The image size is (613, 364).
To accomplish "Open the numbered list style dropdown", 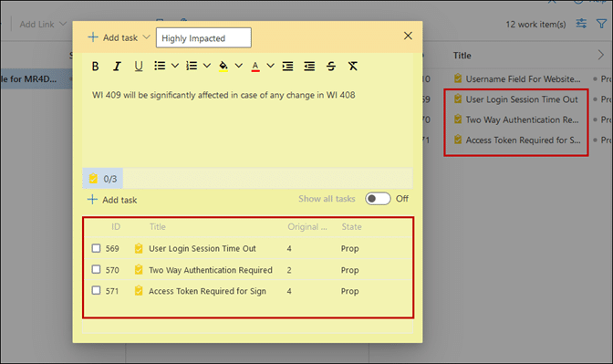I will 207,66.
